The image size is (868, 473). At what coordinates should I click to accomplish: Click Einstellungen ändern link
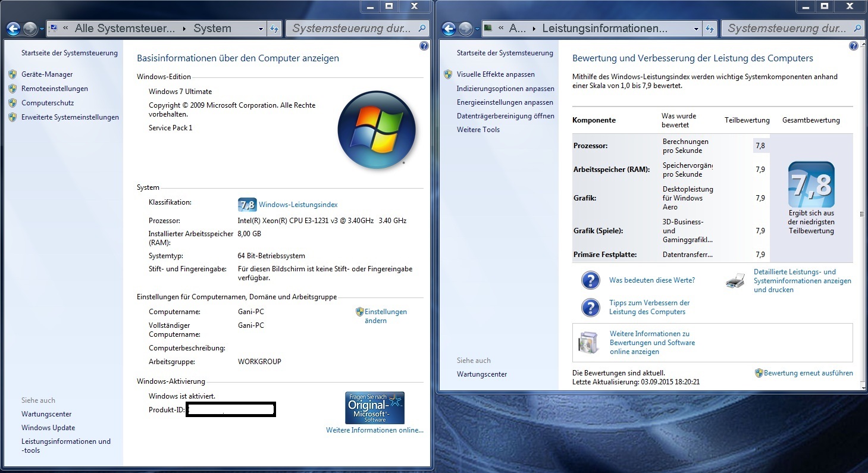386,316
